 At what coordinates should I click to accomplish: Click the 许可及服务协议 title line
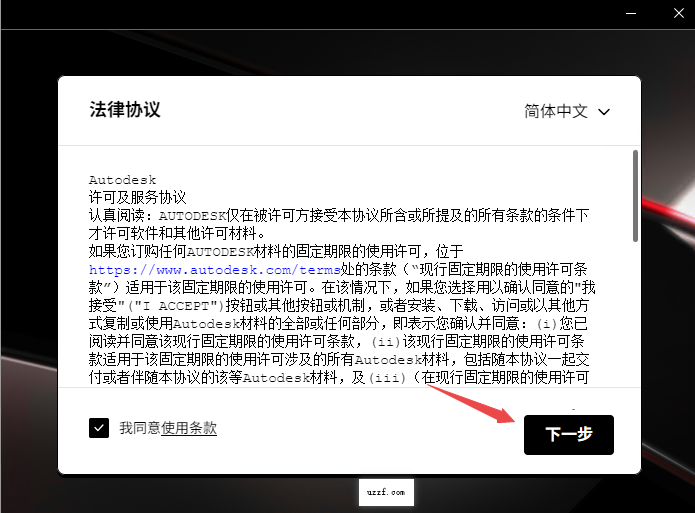point(138,198)
